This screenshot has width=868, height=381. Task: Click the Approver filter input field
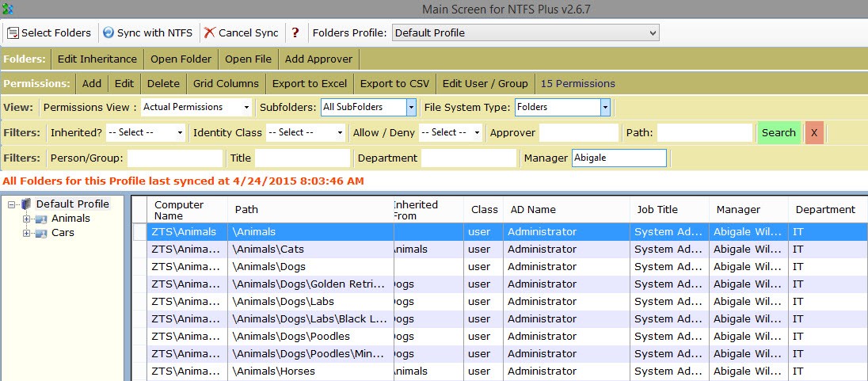pos(579,132)
